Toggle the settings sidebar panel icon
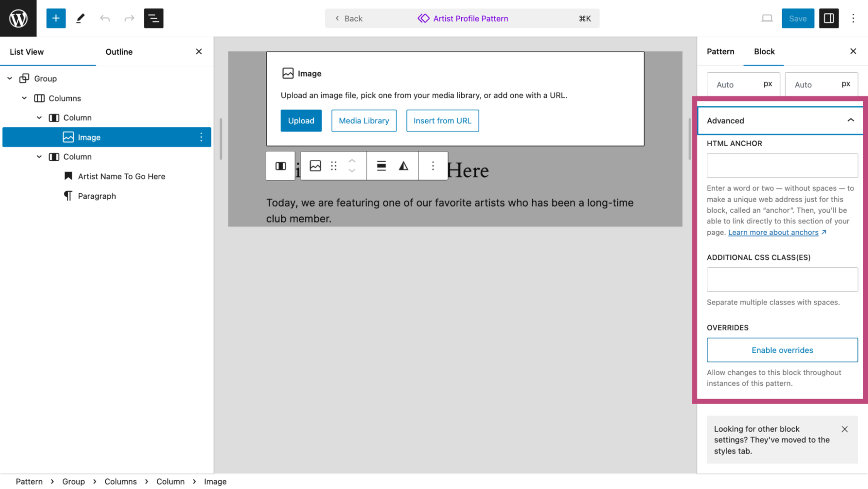 (x=829, y=18)
